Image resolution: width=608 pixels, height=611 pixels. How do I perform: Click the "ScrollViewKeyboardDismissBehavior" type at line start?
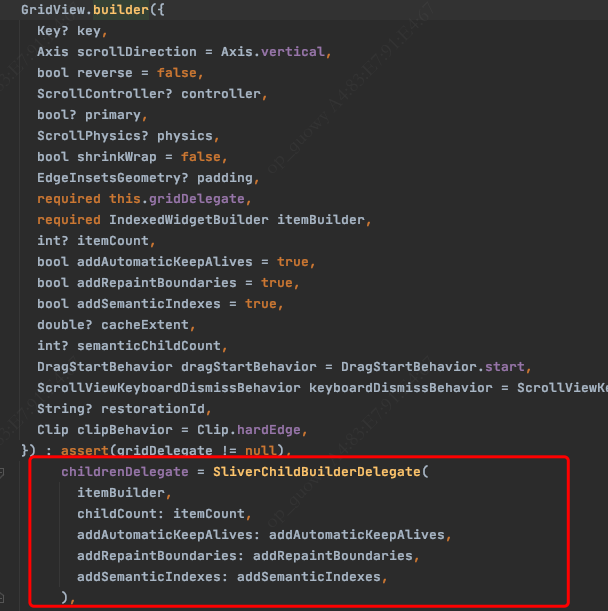169,388
